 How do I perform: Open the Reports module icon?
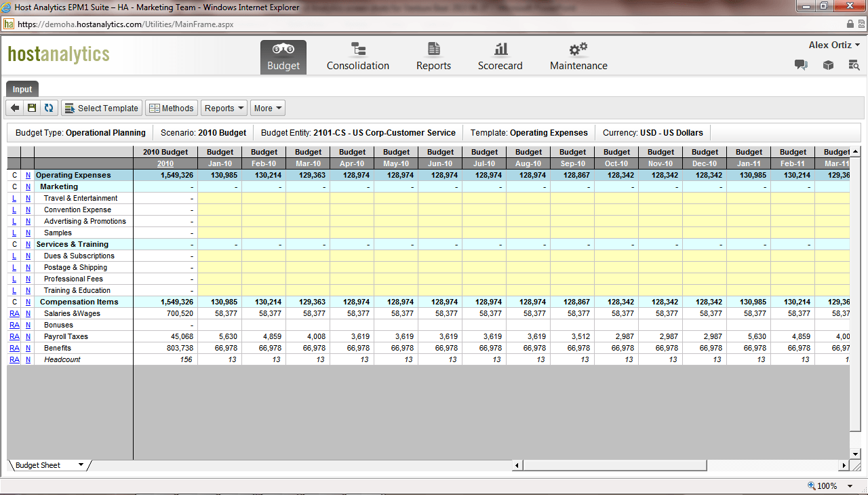[x=433, y=56]
